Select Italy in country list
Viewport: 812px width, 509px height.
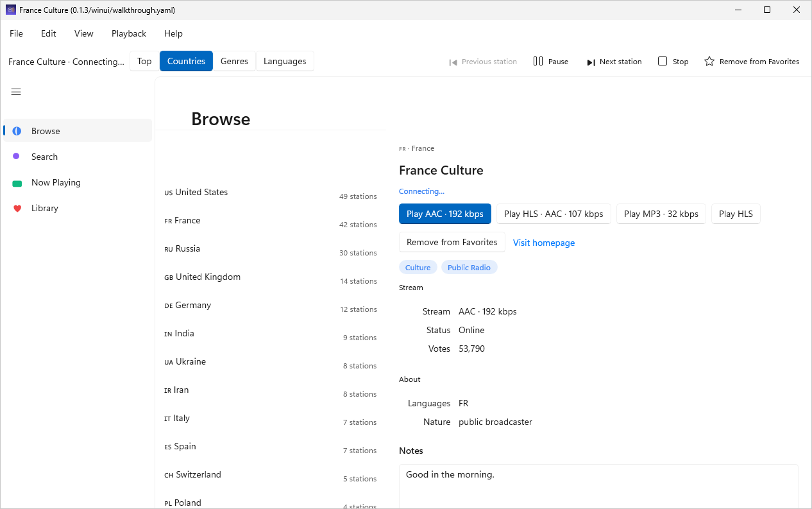271,418
